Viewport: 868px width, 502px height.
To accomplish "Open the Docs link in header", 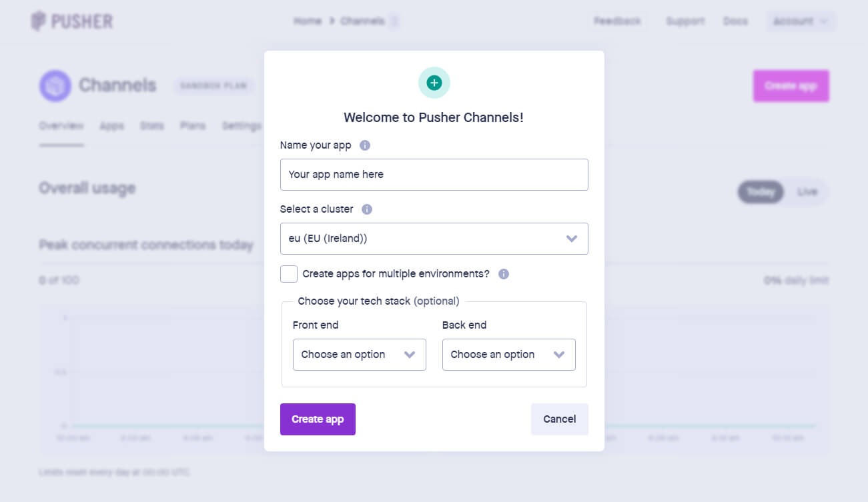I will [735, 21].
